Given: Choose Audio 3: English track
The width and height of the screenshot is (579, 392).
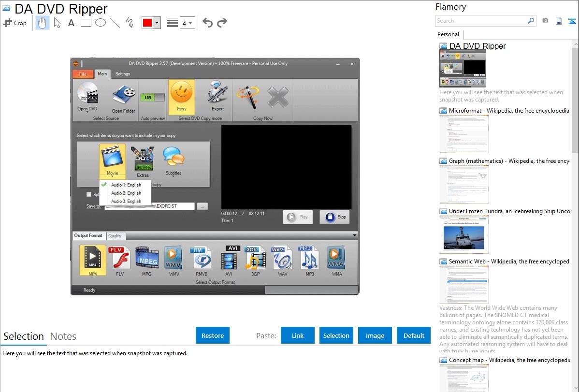Looking at the screenshot, I should pyautogui.click(x=126, y=202).
